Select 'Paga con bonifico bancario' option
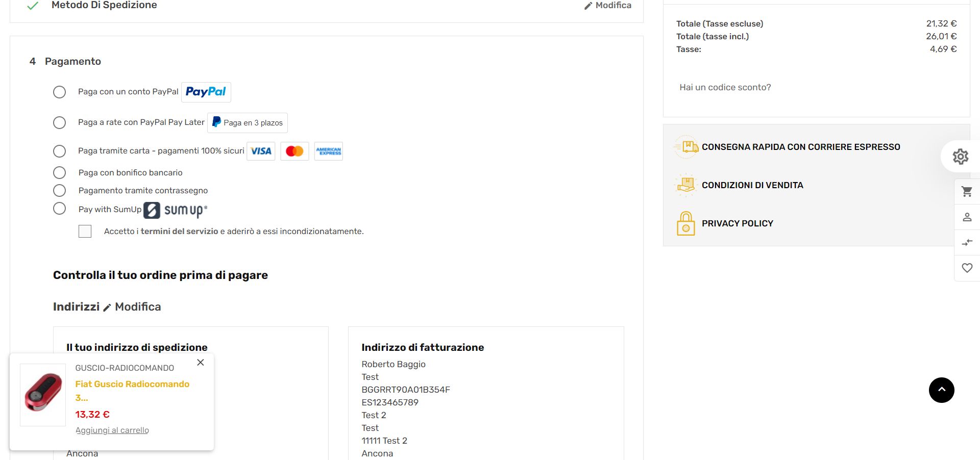 tap(60, 173)
